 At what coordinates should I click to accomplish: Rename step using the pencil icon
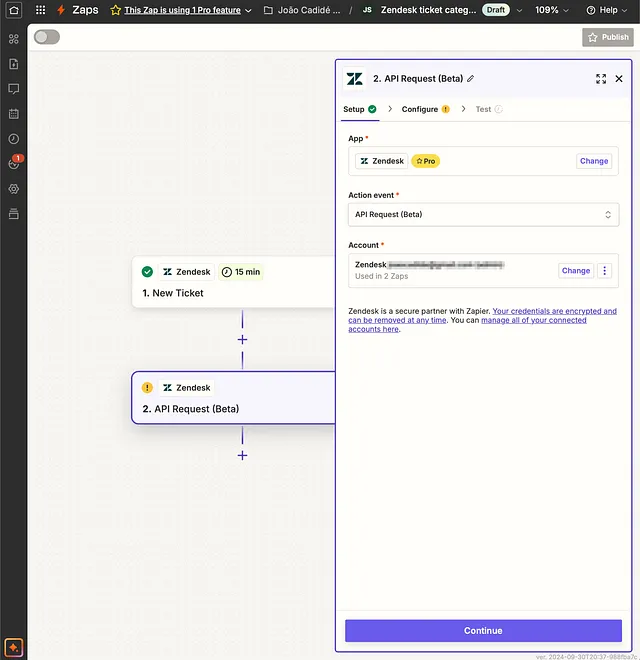click(x=471, y=78)
